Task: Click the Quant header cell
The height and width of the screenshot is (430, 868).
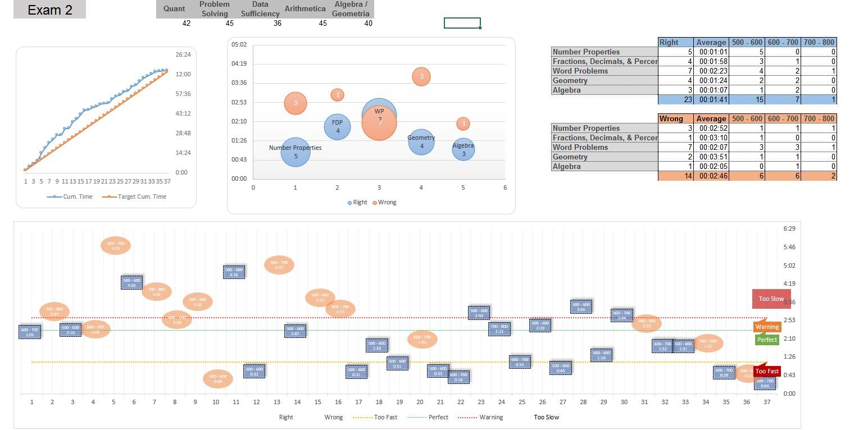Action: pyautogui.click(x=174, y=9)
